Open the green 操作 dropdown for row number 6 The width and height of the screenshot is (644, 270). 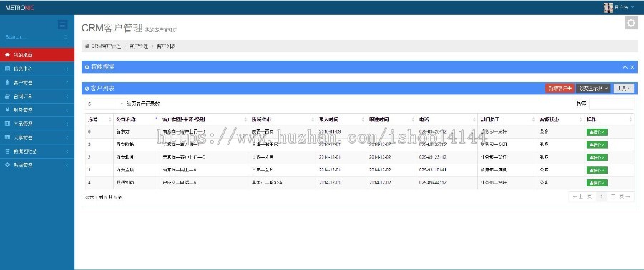pyautogui.click(x=597, y=132)
